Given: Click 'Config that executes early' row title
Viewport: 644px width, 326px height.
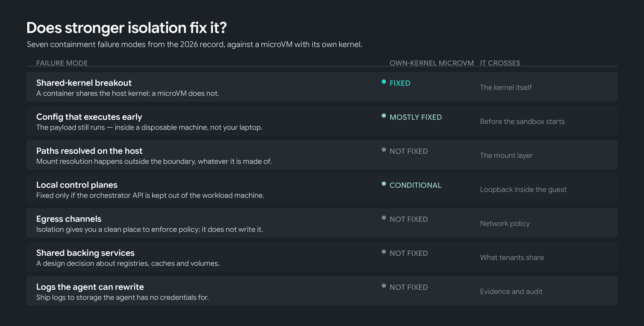Looking at the screenshot, I should [89, 117].
